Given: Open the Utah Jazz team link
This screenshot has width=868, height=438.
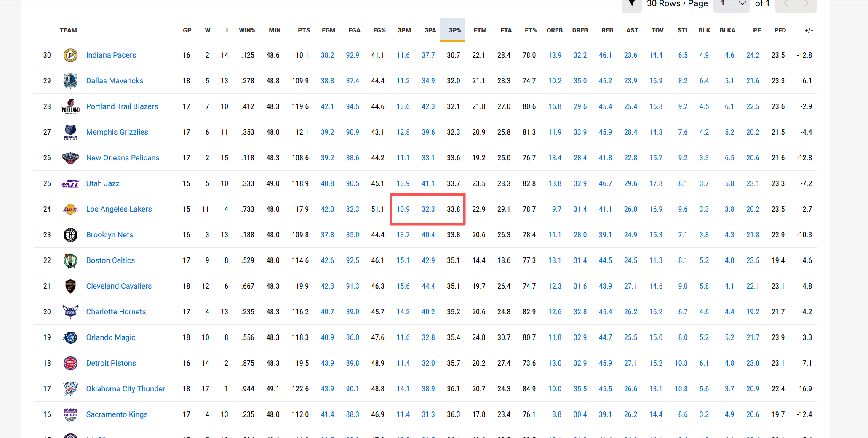Looking at the screenshot, I should [103, 183].
